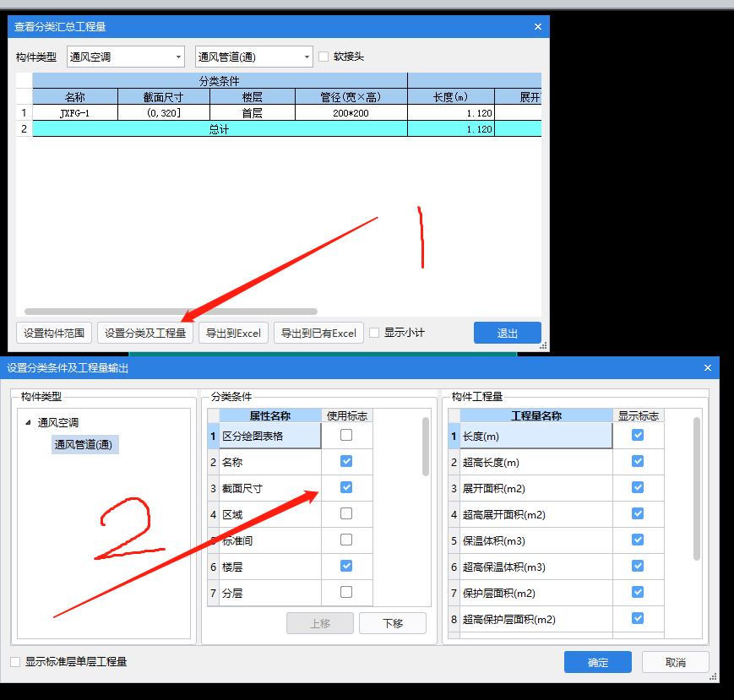
Task: Select 通风管道(通) tree item
Action: (x=84, y=444)
